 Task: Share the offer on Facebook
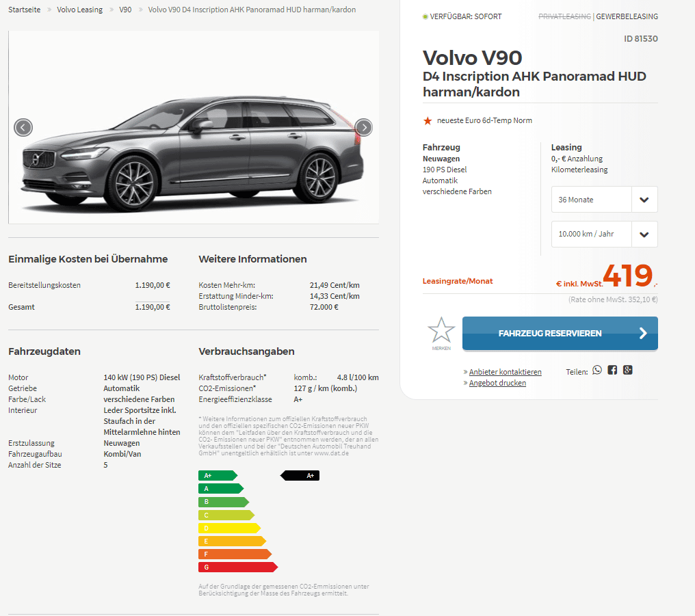coord(612,371)
